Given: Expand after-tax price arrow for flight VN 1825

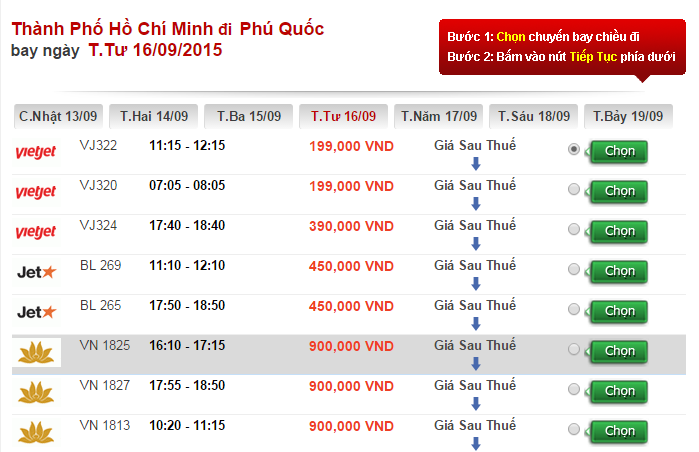Looking at the screenshot, I should pos(475,364).
